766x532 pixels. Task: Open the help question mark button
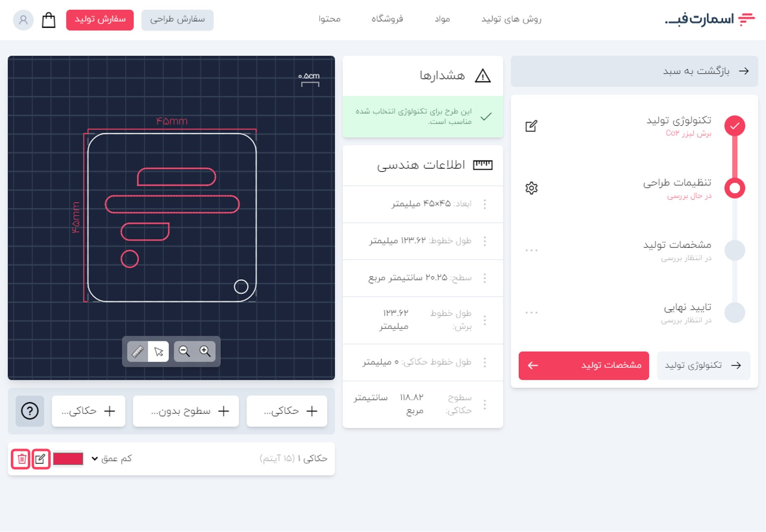click(x=30, y=411)
